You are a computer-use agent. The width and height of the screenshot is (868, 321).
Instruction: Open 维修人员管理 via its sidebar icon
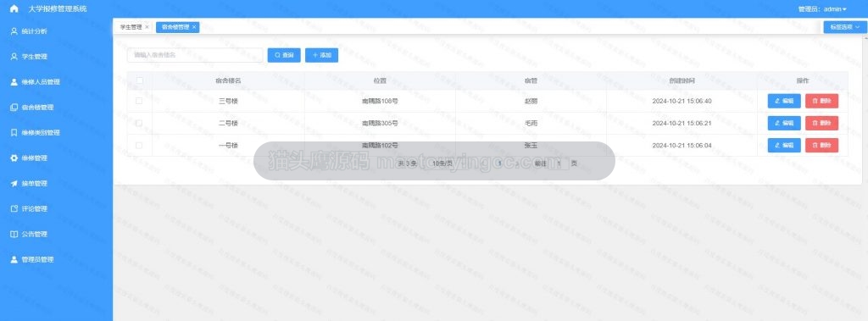[x=14, y=82]
